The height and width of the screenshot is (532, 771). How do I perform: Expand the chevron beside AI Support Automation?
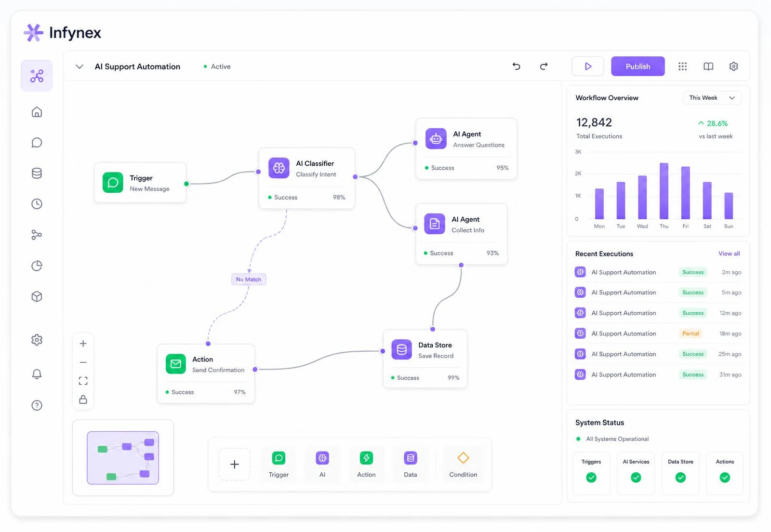click(80, 66)
